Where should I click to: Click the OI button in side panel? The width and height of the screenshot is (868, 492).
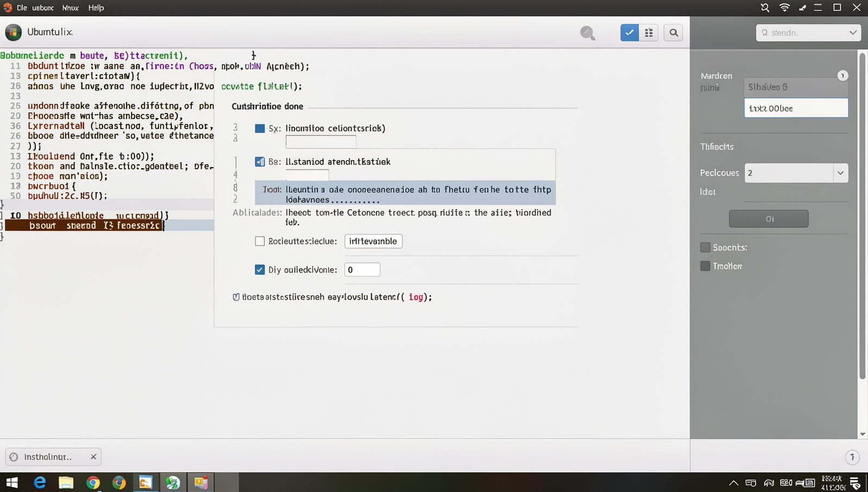[769, 219]
